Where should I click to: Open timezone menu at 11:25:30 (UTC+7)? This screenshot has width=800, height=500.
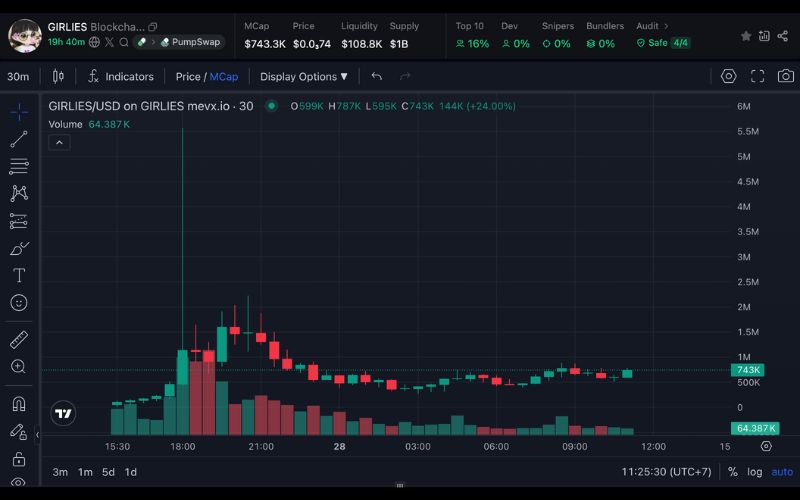pyautogui.click(x=666, y=472)
